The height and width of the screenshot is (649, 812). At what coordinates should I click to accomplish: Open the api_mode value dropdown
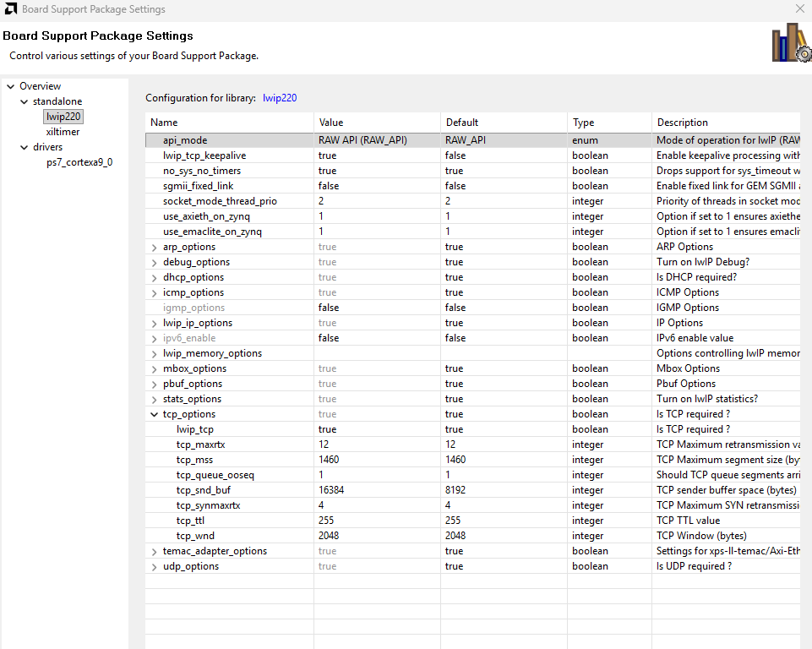376,140
